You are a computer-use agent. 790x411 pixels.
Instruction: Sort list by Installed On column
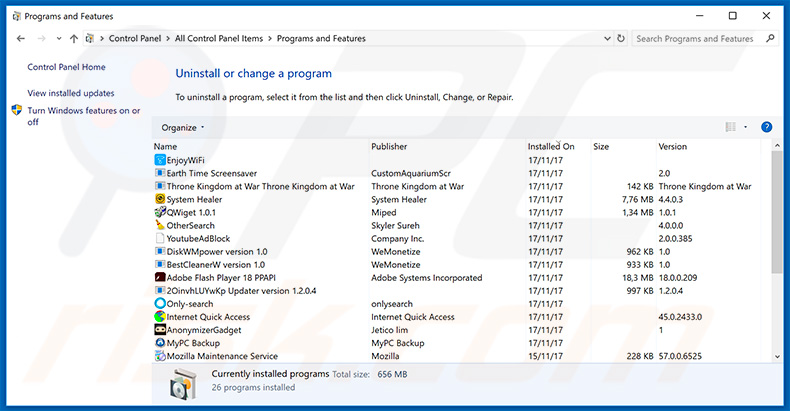point(551,146)
